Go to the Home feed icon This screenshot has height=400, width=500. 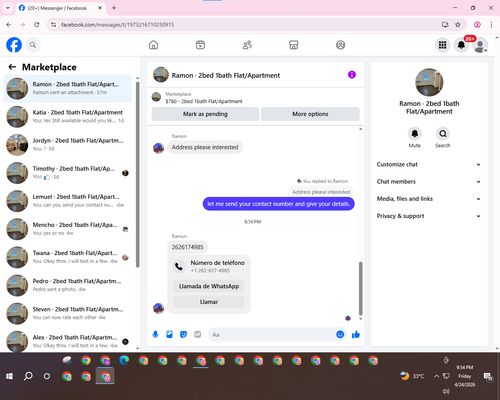click(153, 45)
